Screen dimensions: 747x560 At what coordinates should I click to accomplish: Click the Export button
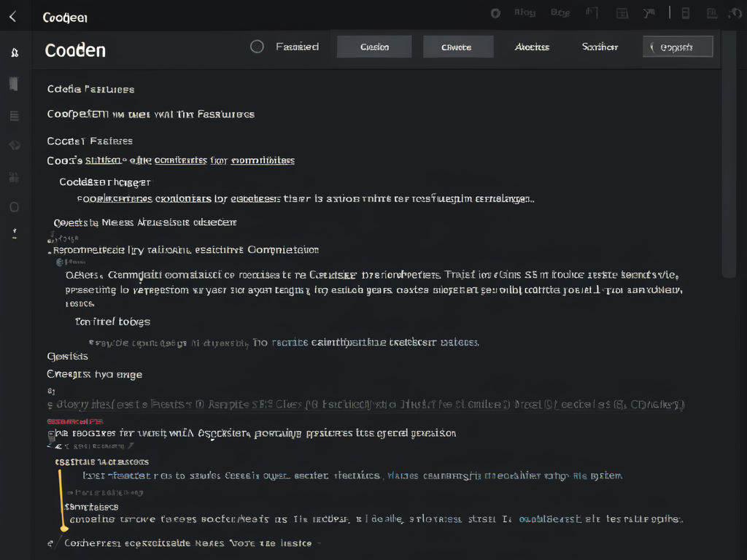pyautogui.click(x=678, y=46)
